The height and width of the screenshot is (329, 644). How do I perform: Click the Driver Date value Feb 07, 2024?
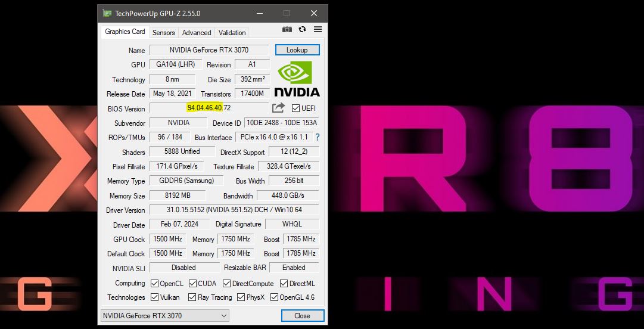[179, 224]
